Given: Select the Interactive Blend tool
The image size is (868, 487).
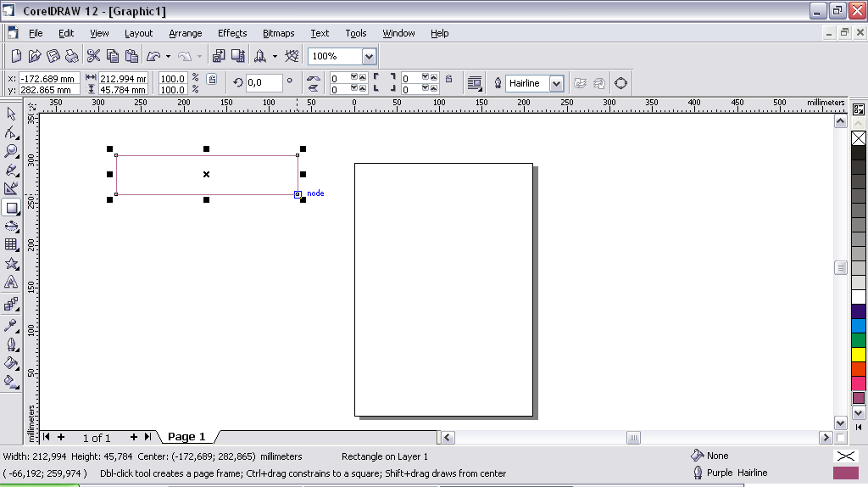Looking at the screenshot, I should tap(11, 305).
